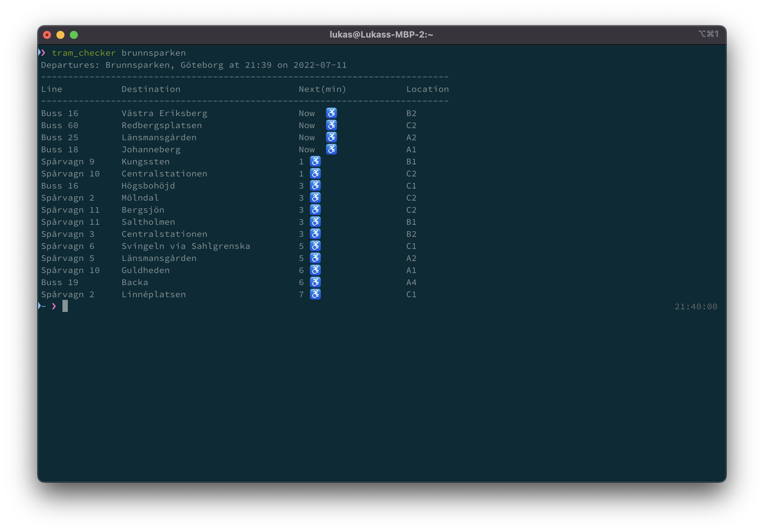Click the 7 minute value for Linnéplatsen
Viewport: 764px width, 532px height.
(301, 295)
